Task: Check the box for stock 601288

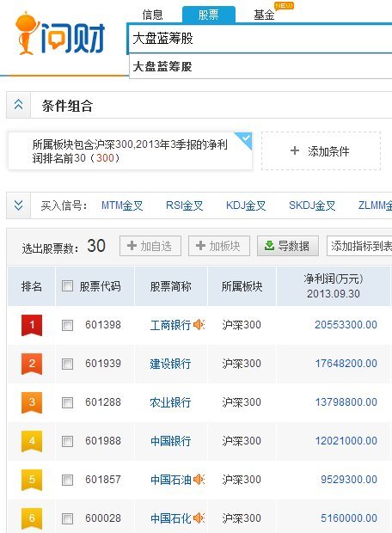Action: click(x=67, y=403)
